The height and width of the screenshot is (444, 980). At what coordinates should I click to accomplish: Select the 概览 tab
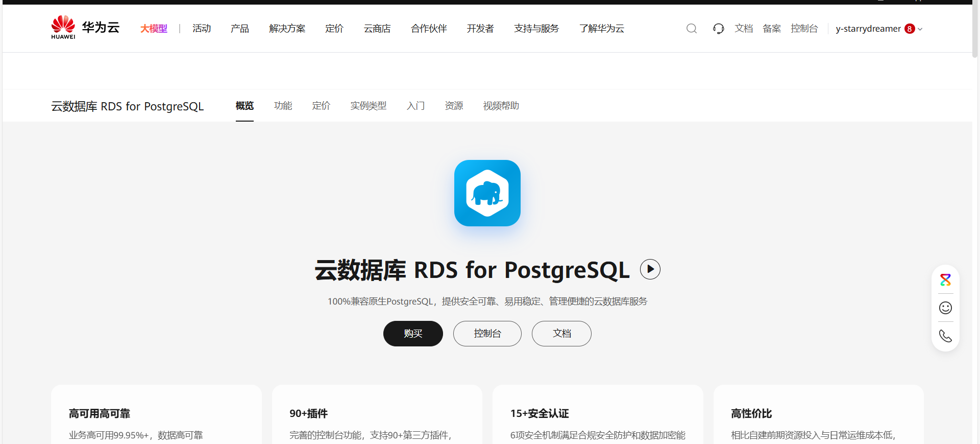click(x=244, y=106)
